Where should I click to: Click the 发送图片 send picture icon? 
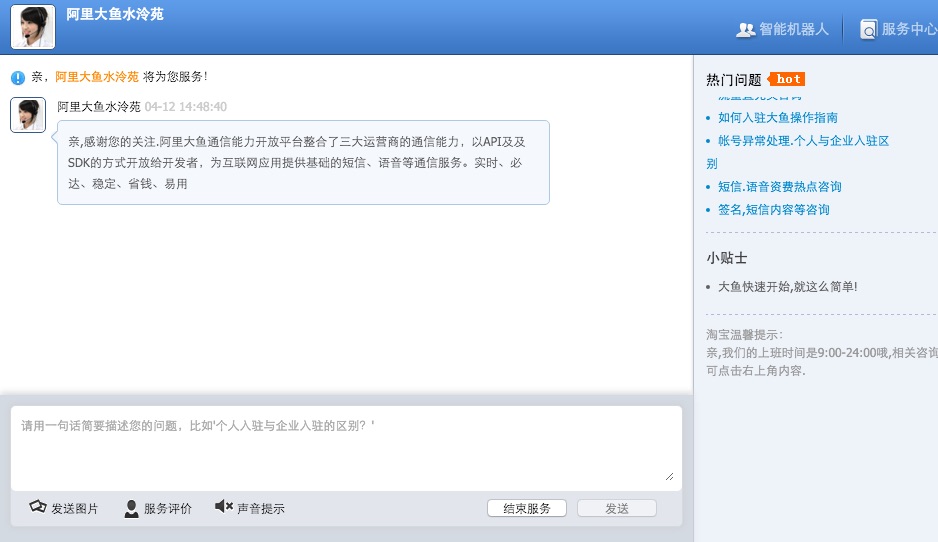coord(38,507)
